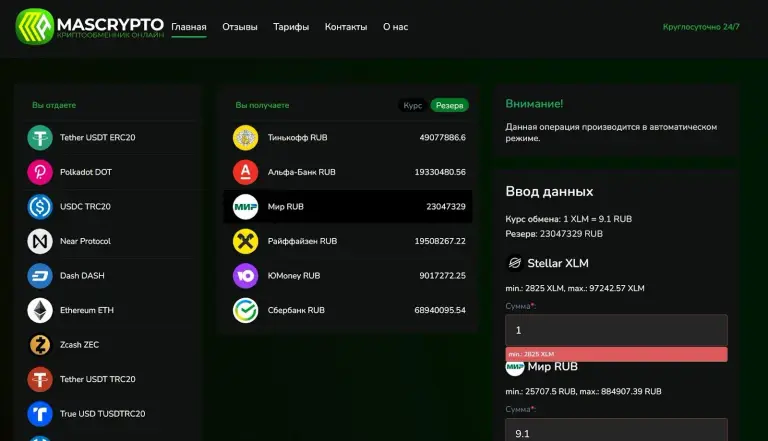Select the Тинькофф RUB bank icon
768x441 pixels.
pos(245,138)
